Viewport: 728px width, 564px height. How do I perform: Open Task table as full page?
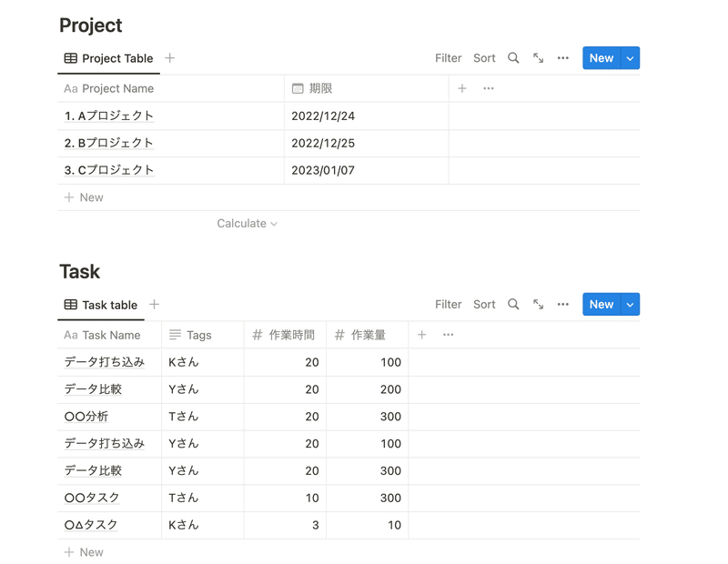pyautogui.click(x=538, y=305)
